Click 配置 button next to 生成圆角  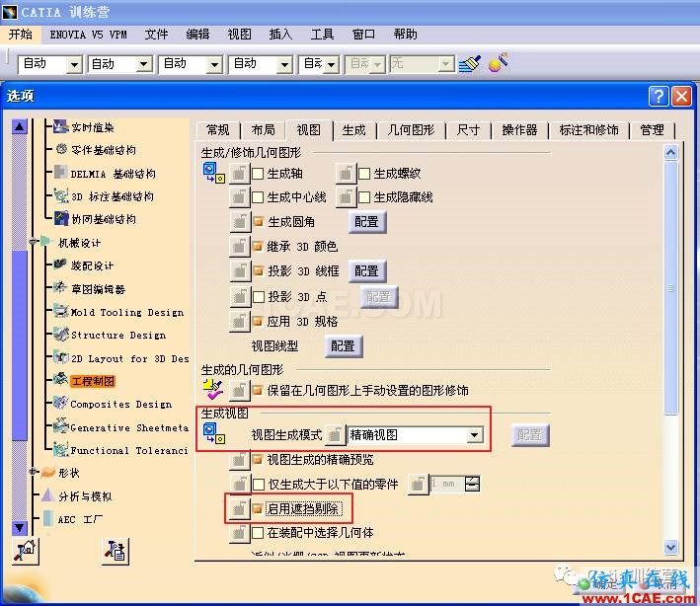pos(367,222)
